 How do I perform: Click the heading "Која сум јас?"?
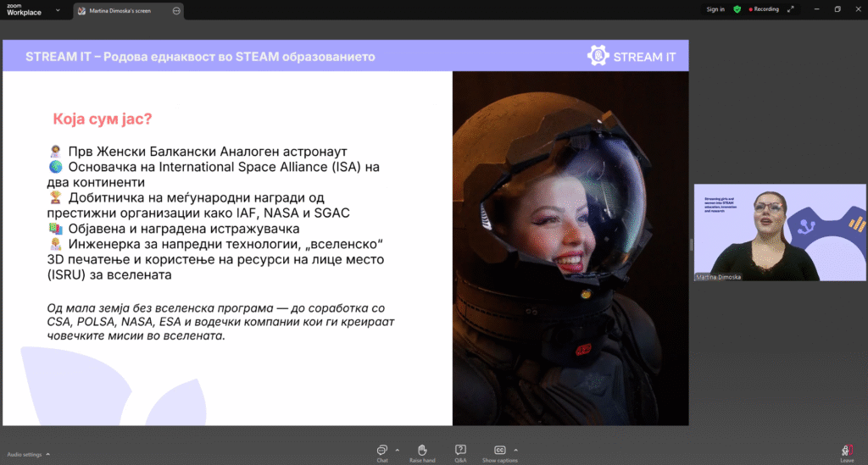[103, 119]
